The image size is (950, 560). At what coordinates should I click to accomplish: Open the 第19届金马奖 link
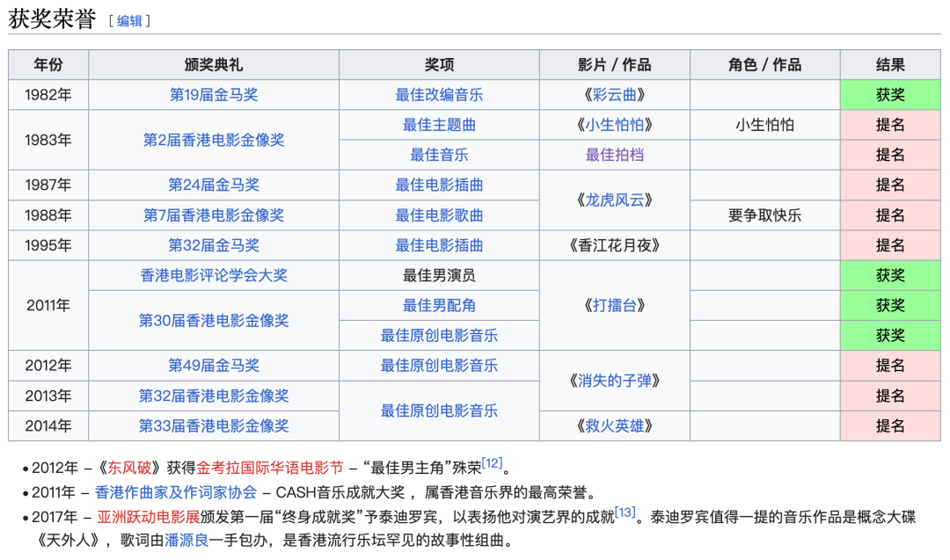click(214, 95)
